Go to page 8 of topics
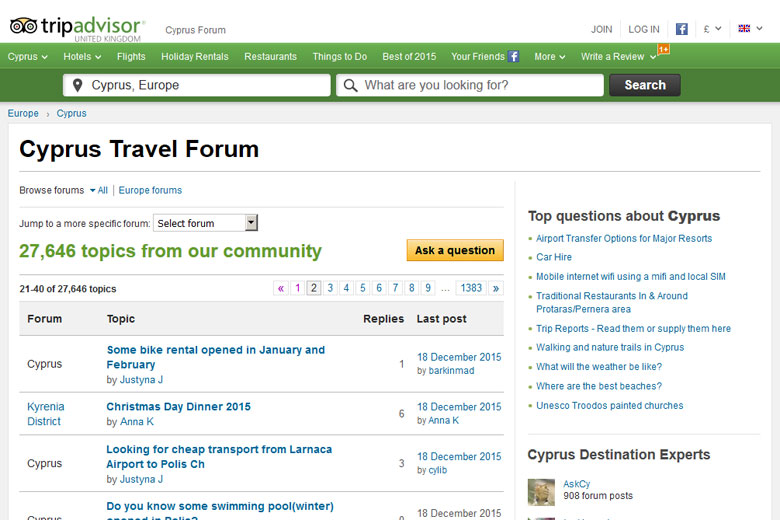Screen dimensions: 780x520 (x=412, y=288)
